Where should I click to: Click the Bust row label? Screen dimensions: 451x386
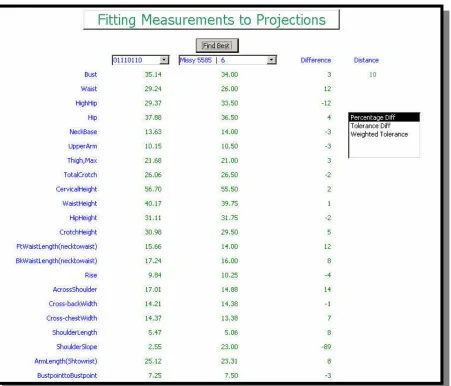[x=91, y=75]
